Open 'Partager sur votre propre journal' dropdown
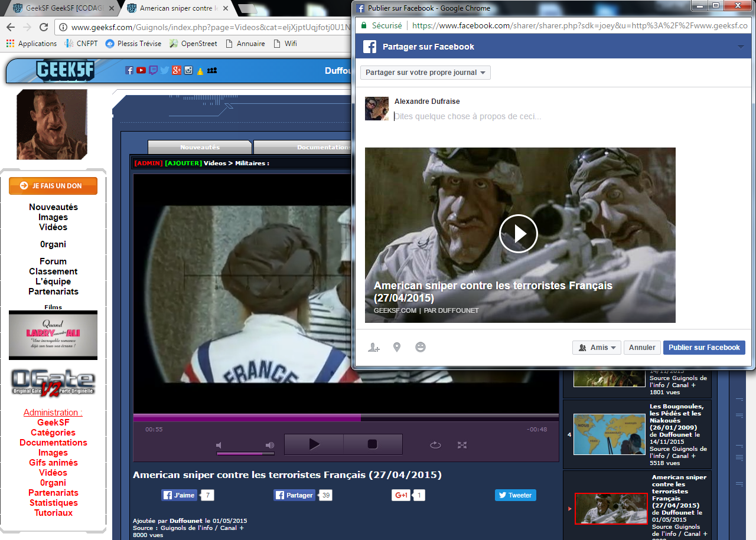 click(425, 73)
